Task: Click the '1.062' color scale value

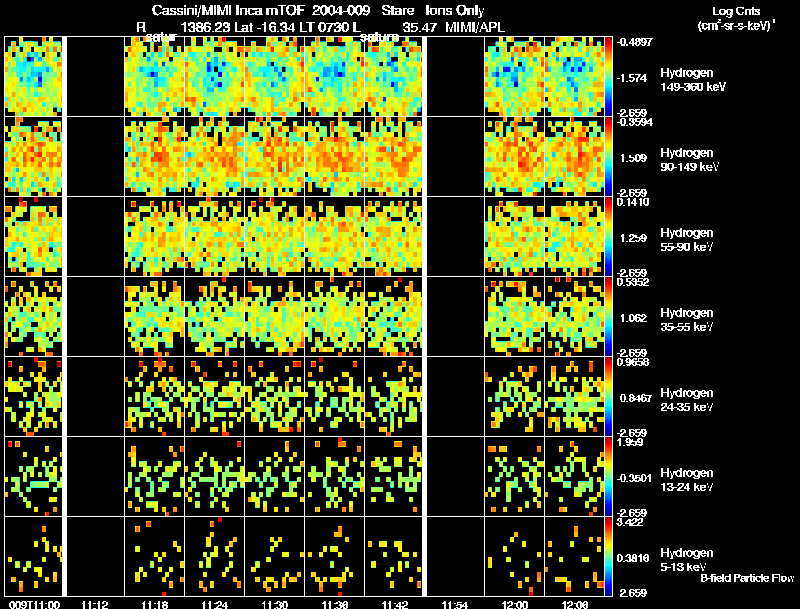Action: tap(633, 318)
